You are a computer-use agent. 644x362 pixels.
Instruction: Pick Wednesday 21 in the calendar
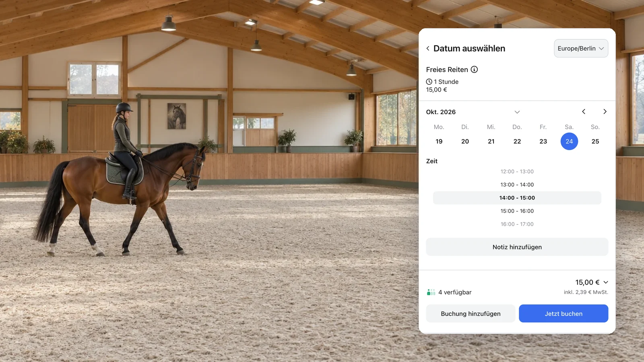tap(491, 142)
